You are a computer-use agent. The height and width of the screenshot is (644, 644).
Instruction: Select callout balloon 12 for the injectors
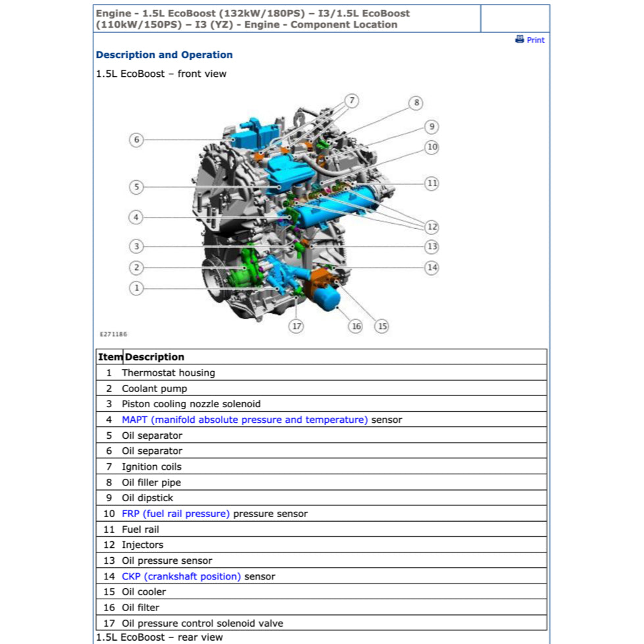[432, 226]
